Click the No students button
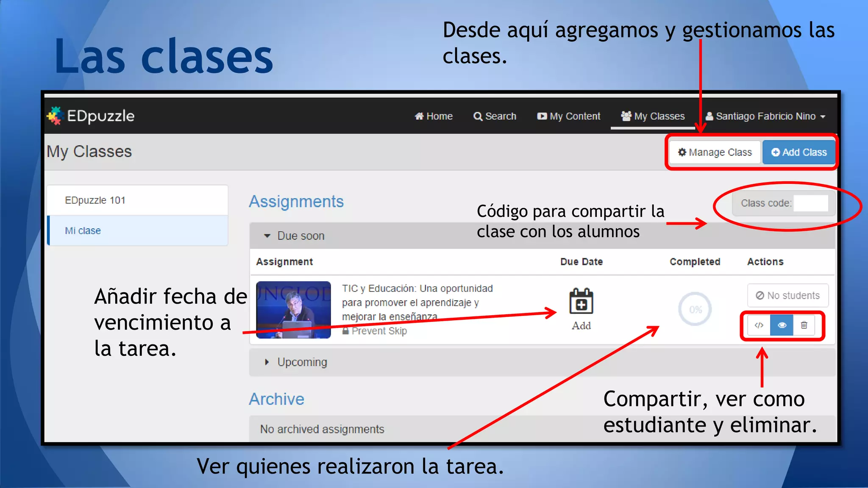 (788, 295)
